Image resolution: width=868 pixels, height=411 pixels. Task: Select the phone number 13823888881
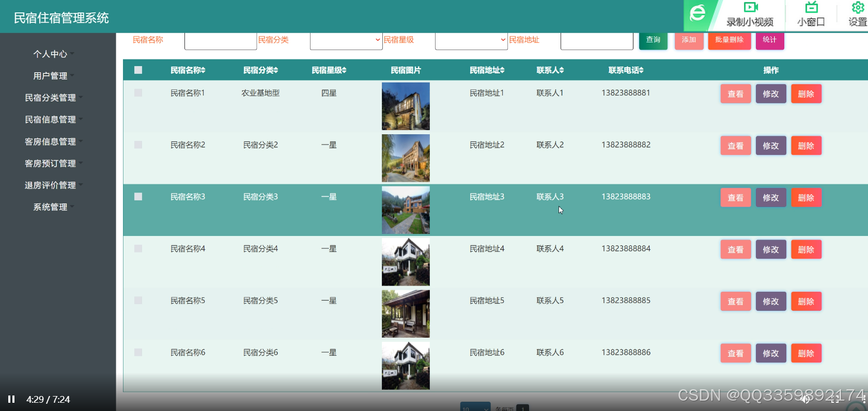[x=626, y=93]
